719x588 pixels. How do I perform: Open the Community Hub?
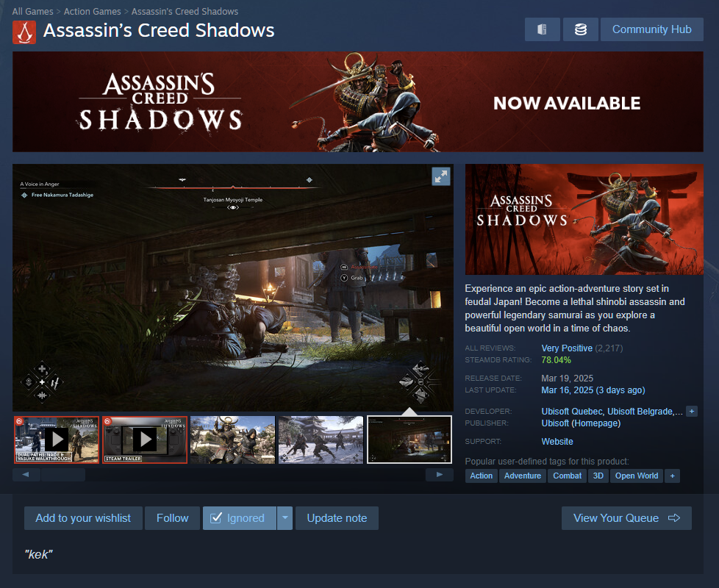click(651, 29)
